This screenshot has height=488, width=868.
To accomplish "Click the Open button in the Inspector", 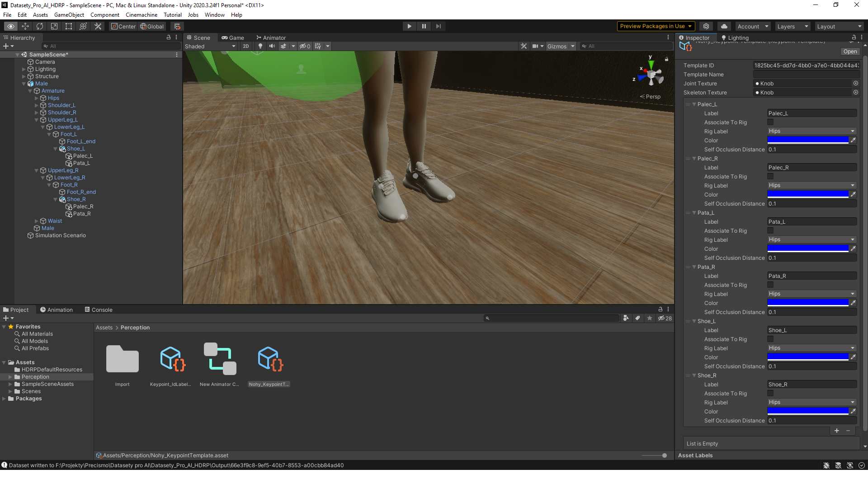I will coord(850,51).
